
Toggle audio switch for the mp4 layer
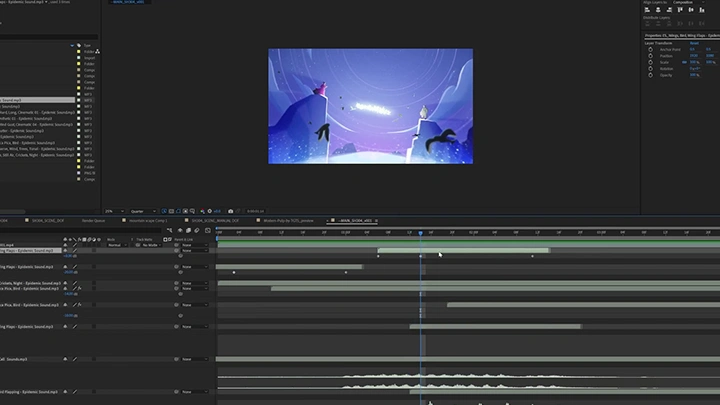tap(65, 245)
